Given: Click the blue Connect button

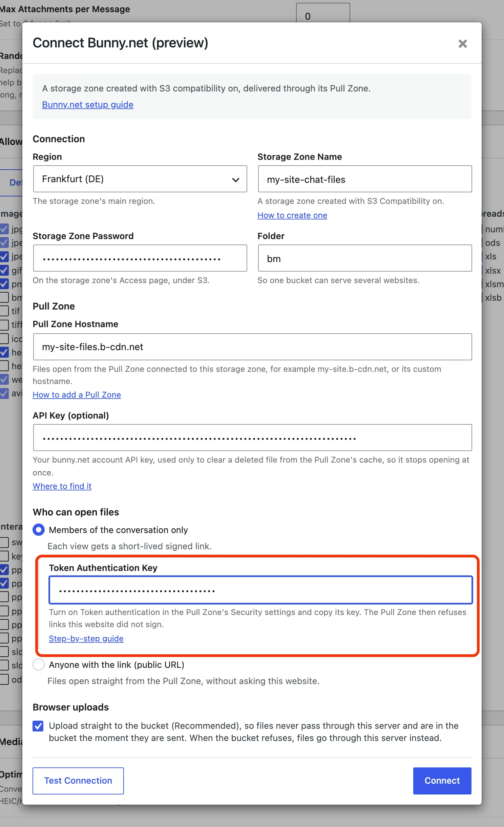Looking at the screenshot, I should 442,781.
